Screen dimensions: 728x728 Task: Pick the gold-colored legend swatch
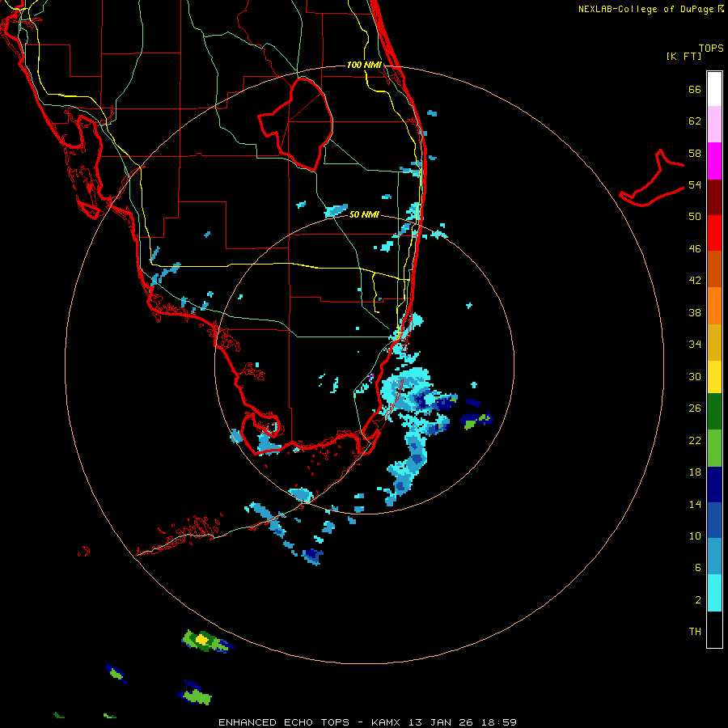coord(714,341)
